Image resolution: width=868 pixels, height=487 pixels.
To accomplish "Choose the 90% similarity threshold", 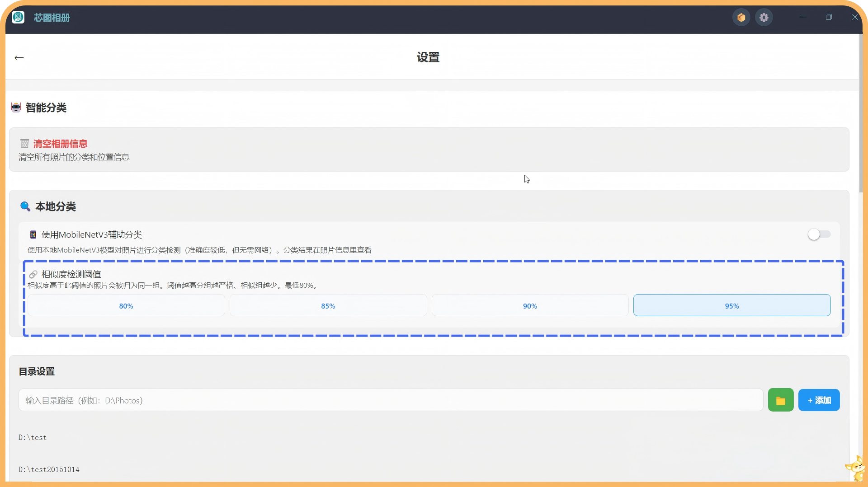I will (x=530, y=306).
